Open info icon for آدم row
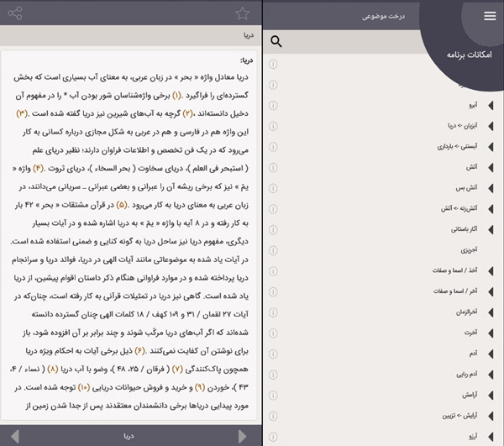This screenshot has width=504, height=446. (273, 354)
